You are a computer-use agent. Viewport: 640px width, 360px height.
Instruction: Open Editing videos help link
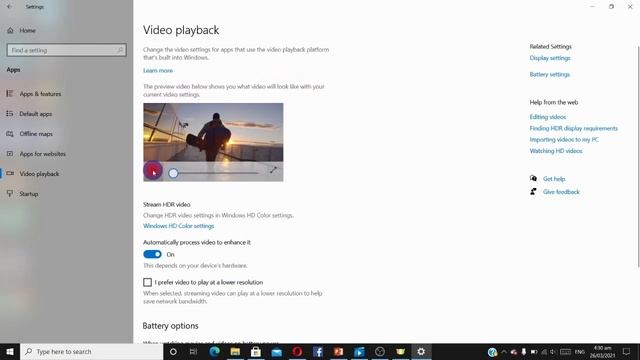(548, 117)
